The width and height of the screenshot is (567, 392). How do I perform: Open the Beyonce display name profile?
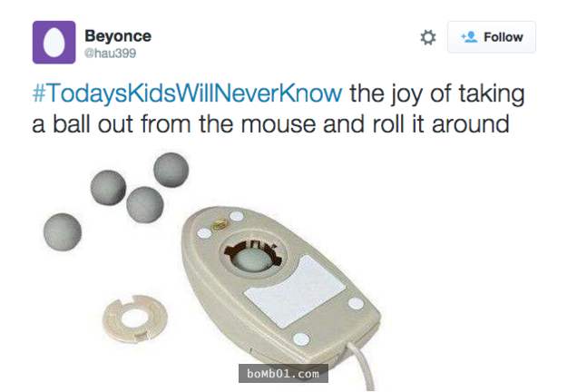tap(118, 35)
